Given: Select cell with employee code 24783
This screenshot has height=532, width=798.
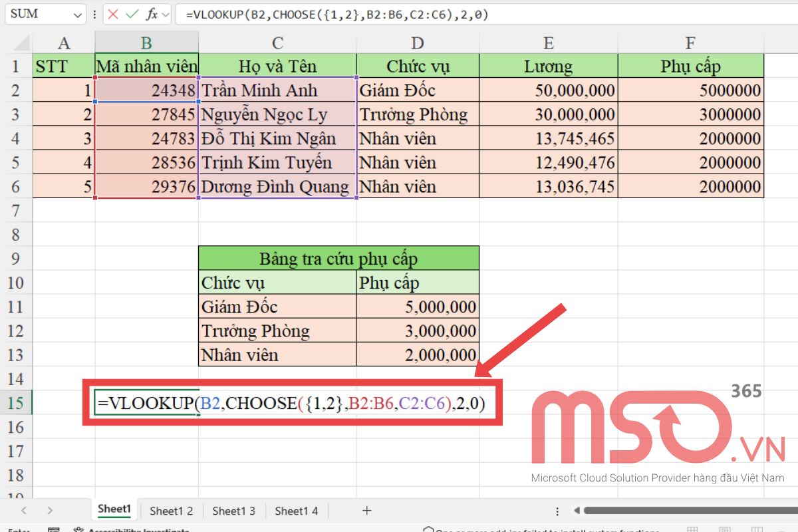Looking at the screenshot, I should click(x=146, y=138).
